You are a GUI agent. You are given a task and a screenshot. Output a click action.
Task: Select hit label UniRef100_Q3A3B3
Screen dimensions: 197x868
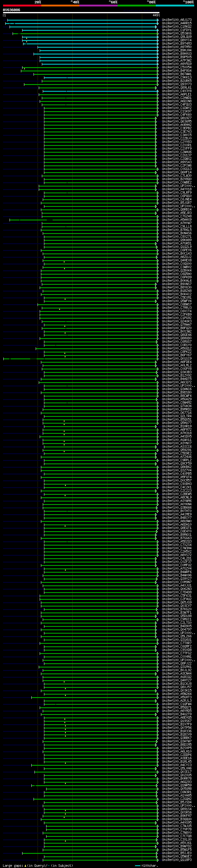coord(176,372)
